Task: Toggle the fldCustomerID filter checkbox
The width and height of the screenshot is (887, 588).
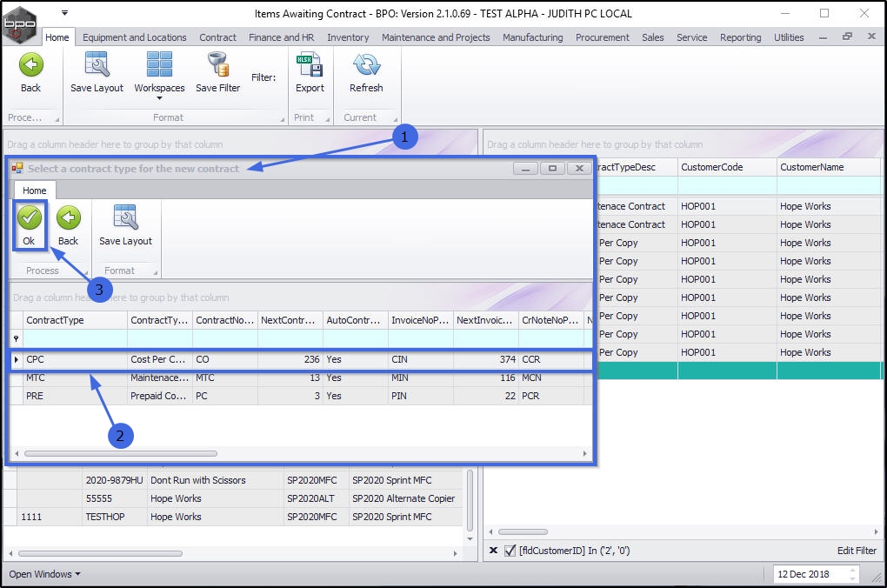Action: tap(510, 551)
